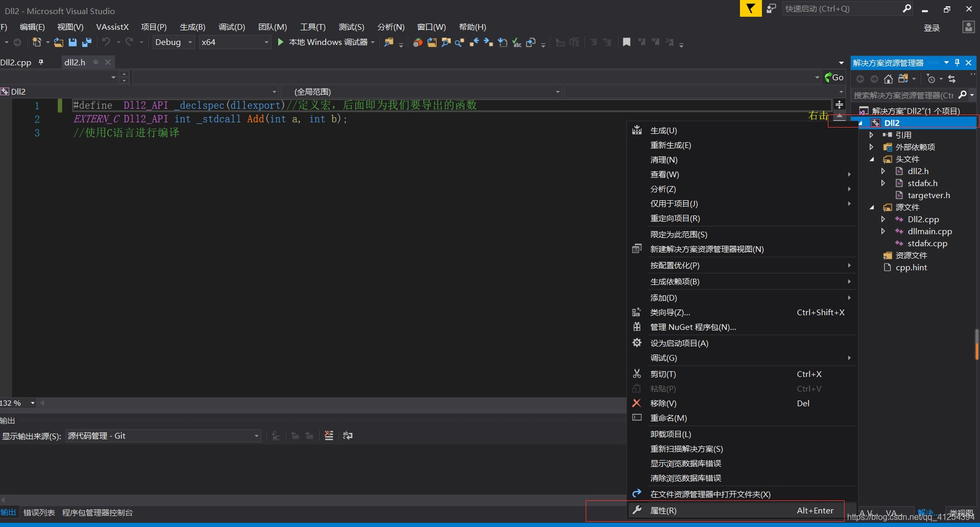The height and width of the screenshot is (527, 980).
Task: Select 管理 NuGet 程序包(N)... entry
Action: 741,327
